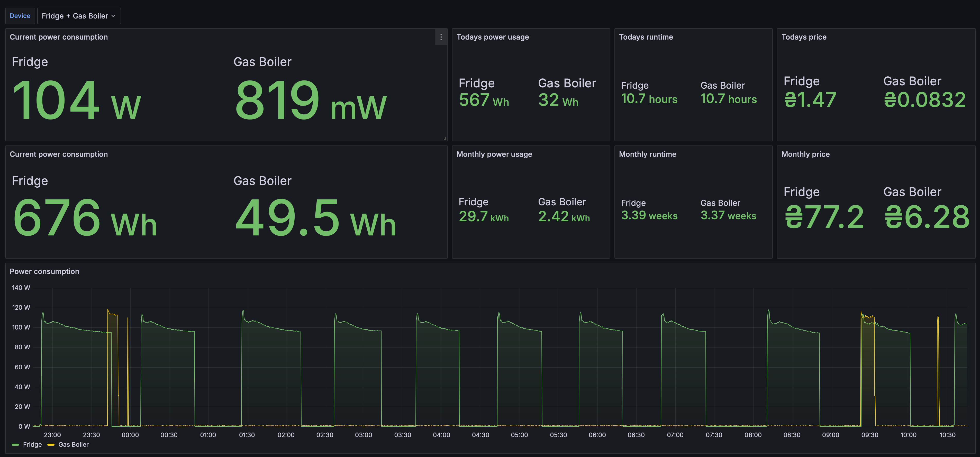Viewport: 980px width, 457px height.
Task: Click the Gas Boiler 819 mW stat value
Action: point(311,101)
